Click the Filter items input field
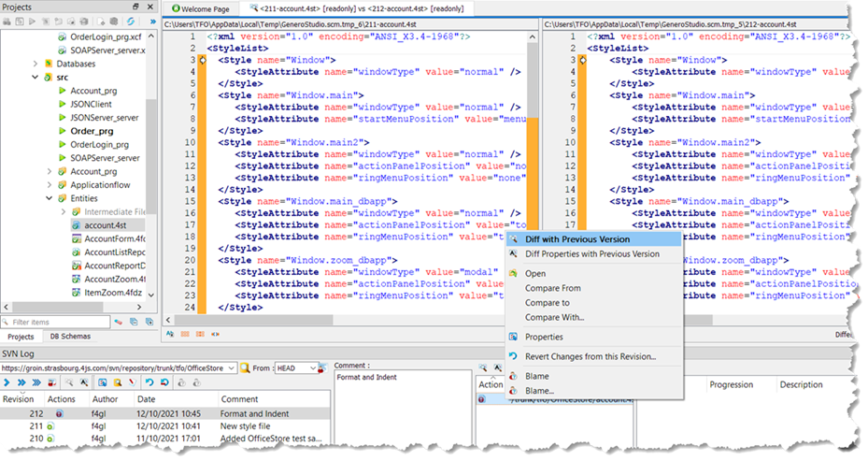Viewport: 868px width, 461px height. pyautogui.click(x=55, y=322)
